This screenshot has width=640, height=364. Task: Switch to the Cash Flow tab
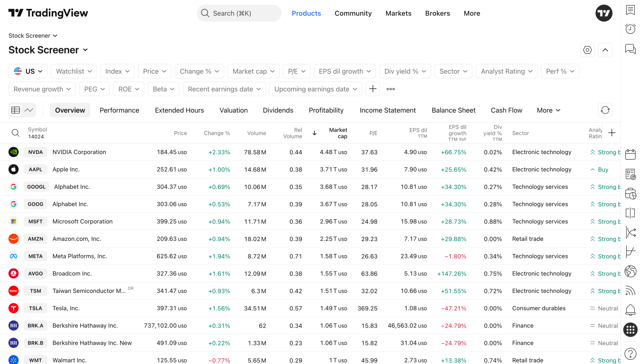pos(506,110)
